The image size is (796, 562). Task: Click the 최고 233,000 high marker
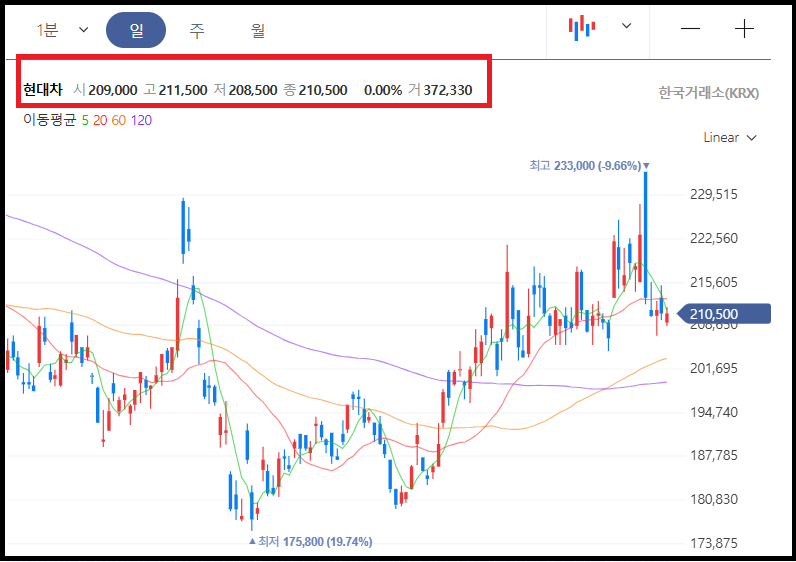589,166
